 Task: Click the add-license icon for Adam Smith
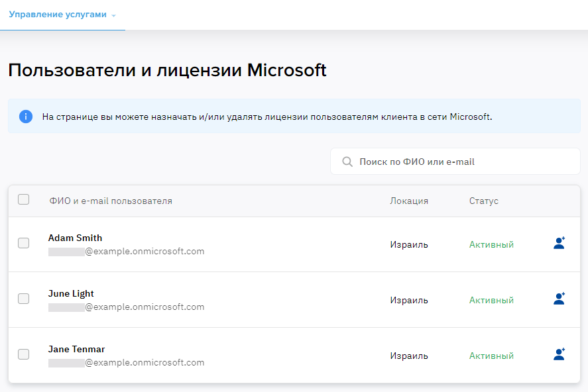(x=559, y=243)
